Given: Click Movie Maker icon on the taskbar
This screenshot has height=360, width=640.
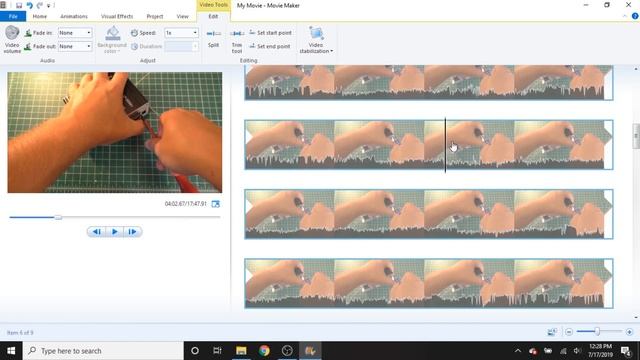Looking at the screenshot, I should tap(310, 351).
